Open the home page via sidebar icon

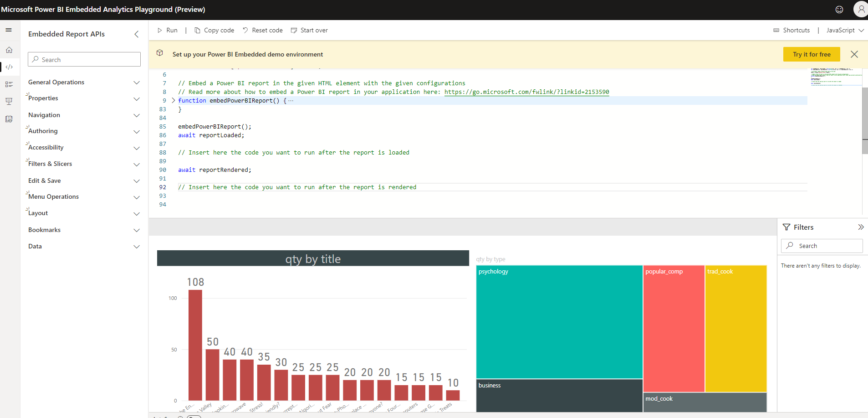[x=10, y=50]
